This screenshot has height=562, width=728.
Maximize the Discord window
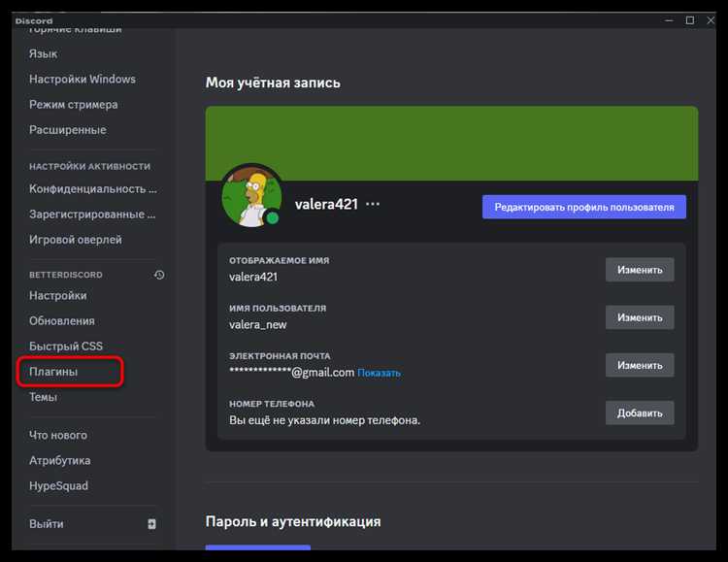click(x=690, y=20)
